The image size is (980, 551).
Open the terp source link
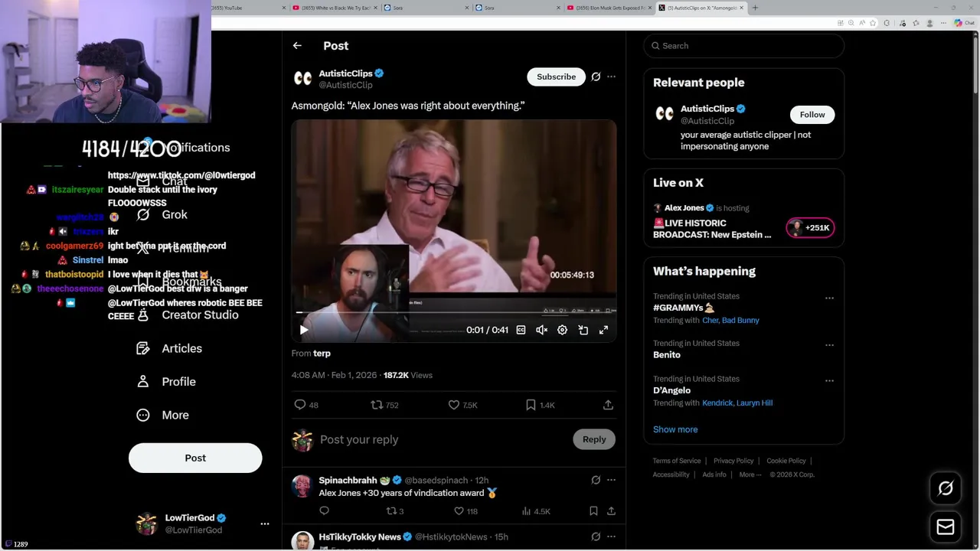(x=322, y=354)
